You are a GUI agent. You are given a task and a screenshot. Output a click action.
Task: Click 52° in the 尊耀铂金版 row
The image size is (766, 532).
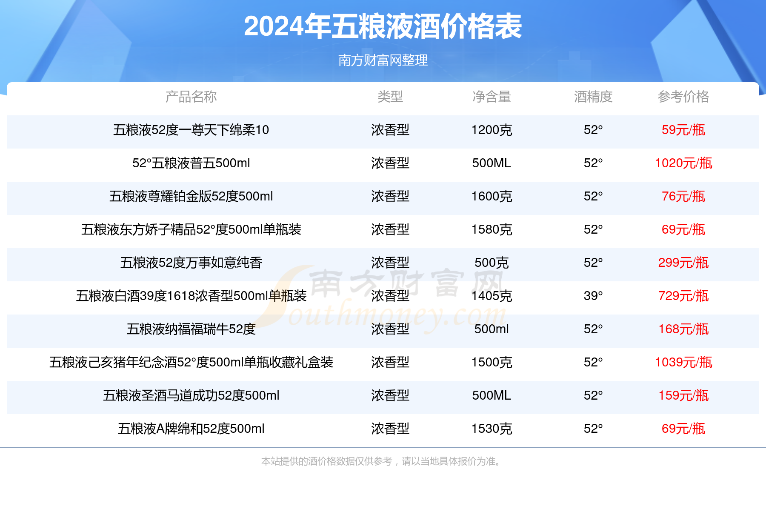coord(593,196)
